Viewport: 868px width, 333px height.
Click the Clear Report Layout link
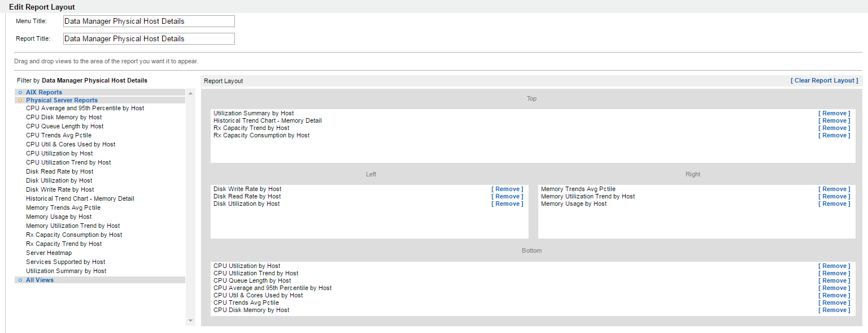824,81
